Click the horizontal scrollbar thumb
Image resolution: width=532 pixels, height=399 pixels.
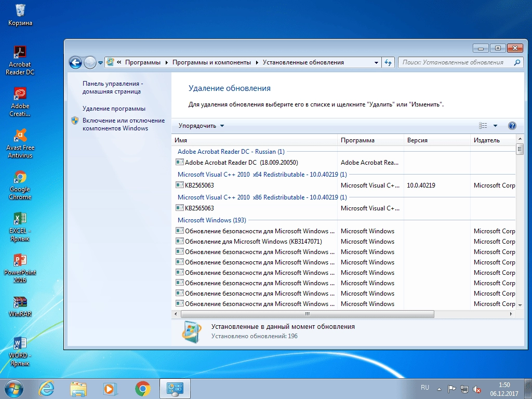point(308,314)
